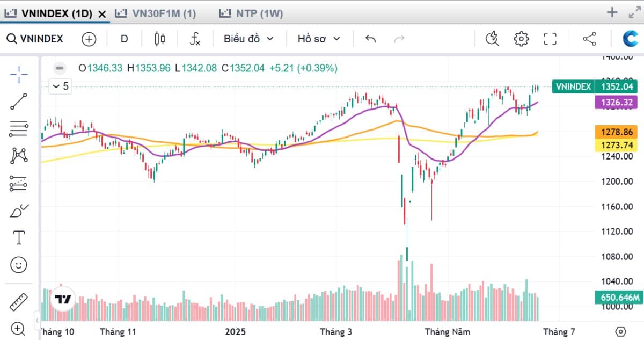Select the crosshair cursor tool
This screenshot has width=644, height=340.
point(19,75)
